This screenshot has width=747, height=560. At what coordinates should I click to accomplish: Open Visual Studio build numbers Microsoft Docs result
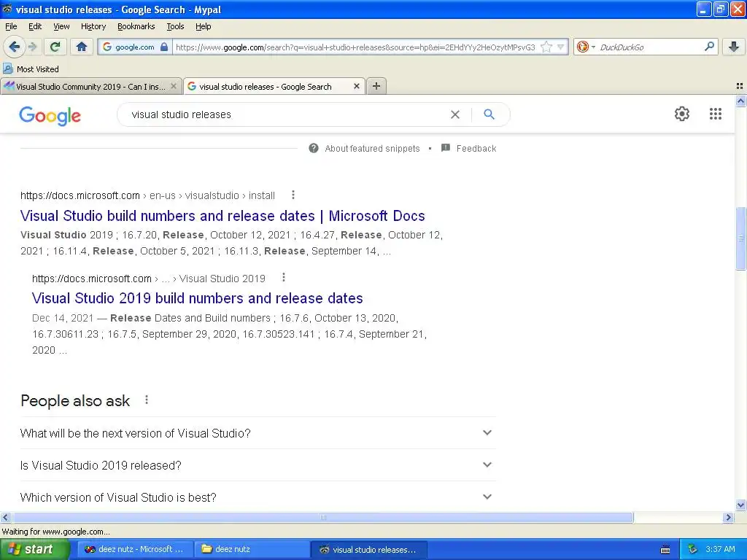pyautogui.click(x=222, y=216)
